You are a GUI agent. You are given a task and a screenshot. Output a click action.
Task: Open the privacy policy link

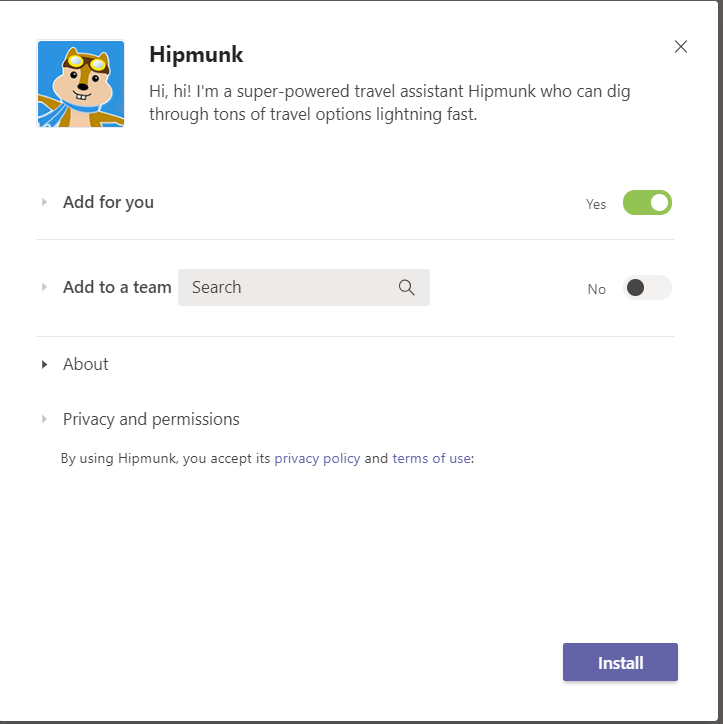point(317,459)
